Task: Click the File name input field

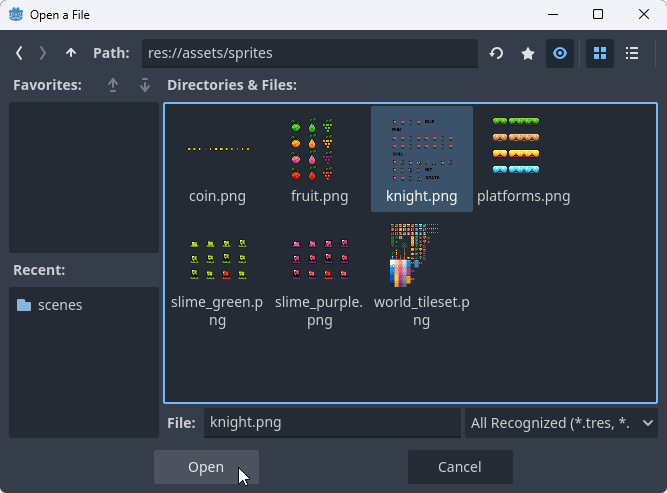Action: pyautogui.click(x=332, y=423)
